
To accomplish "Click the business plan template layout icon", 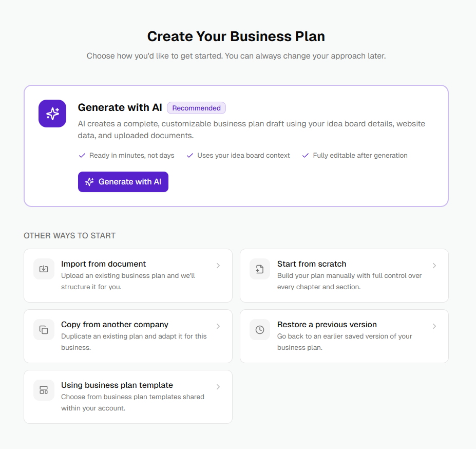I will pos(44,390).
